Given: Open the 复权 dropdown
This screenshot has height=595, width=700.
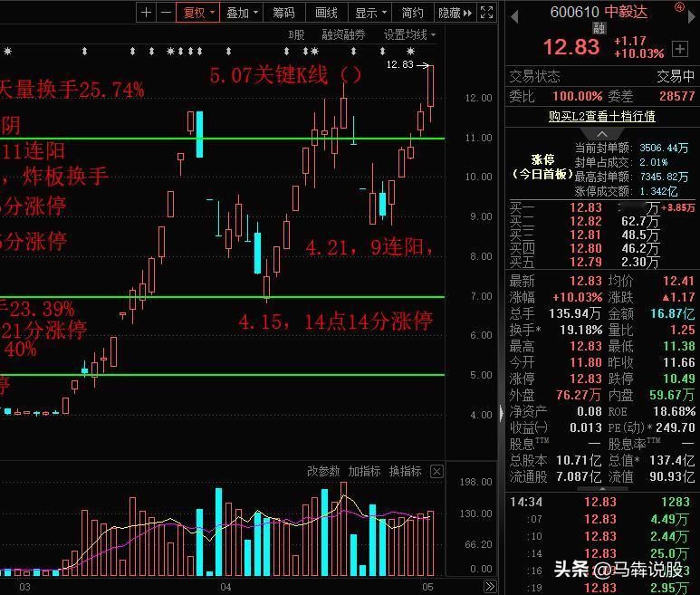Looking at the screenshot, I should click(197, 12).
